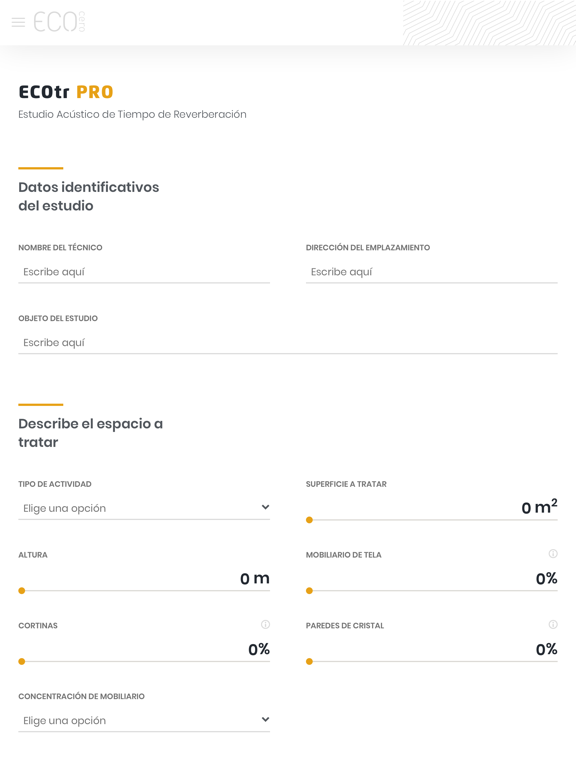Click the Altura 0 m value

coord(255,578)
